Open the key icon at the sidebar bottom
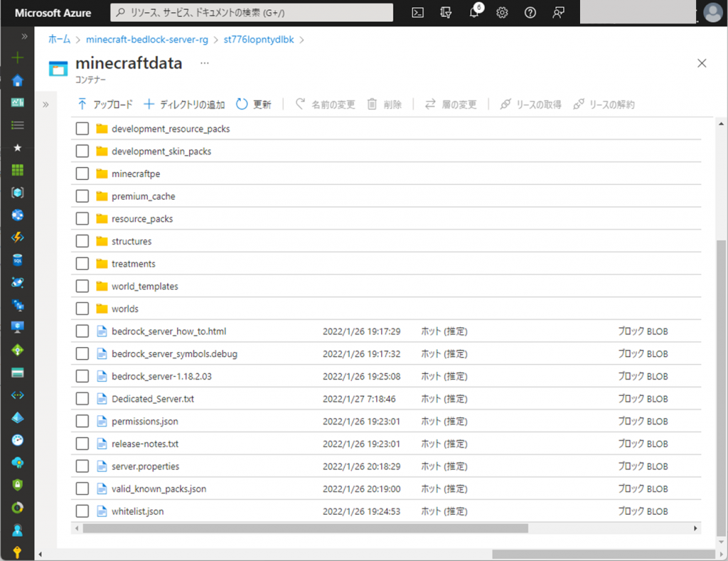 18,552
